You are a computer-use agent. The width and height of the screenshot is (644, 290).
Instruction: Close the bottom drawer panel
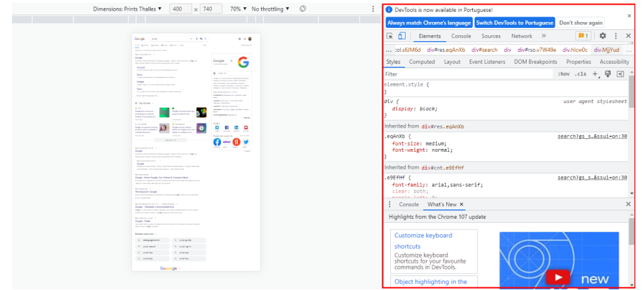(x=628, y=204)
